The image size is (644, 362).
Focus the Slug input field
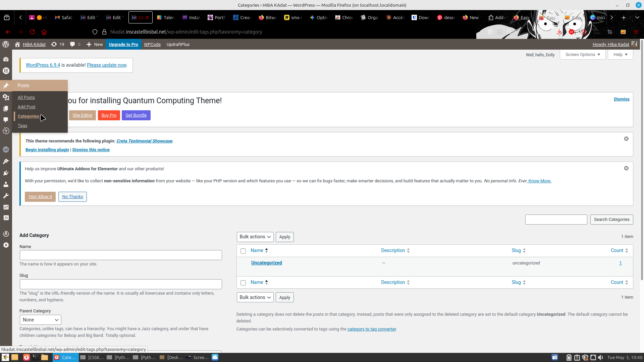tap(121, 284)
